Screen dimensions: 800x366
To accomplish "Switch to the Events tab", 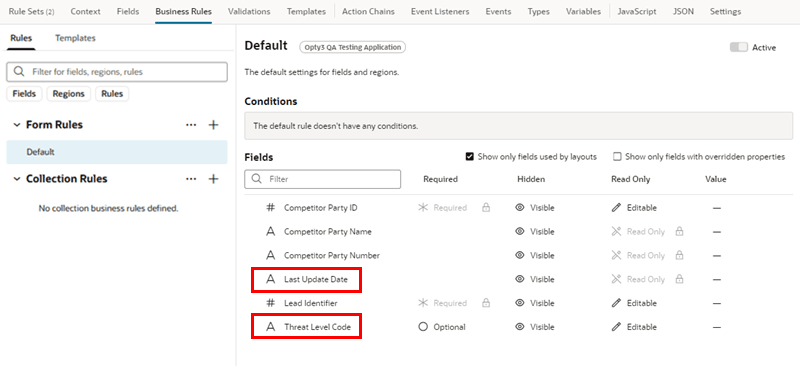I will click(498, 11).
